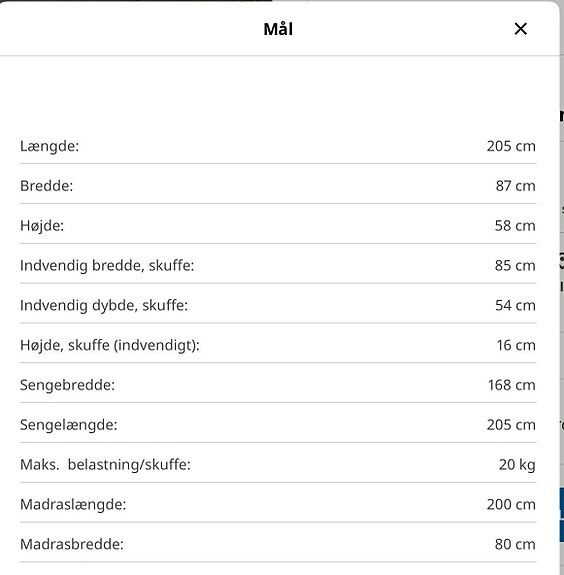Click the 54 cm depth value
564x575 pixels.
click(x=515, y=305)
